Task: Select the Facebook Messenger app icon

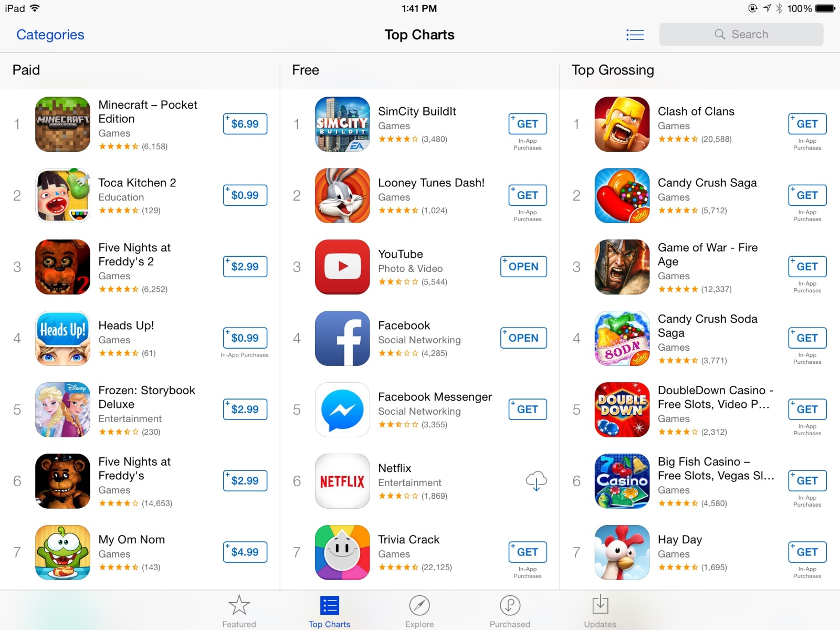Action: click(342, 409)
